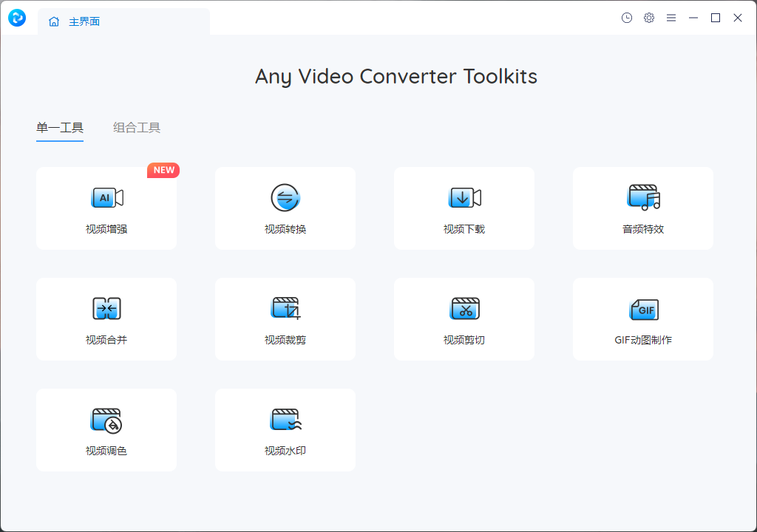Click the 视频转换 convert icon
This screenshot has height=532, width=757.
[x=285, y=198]
